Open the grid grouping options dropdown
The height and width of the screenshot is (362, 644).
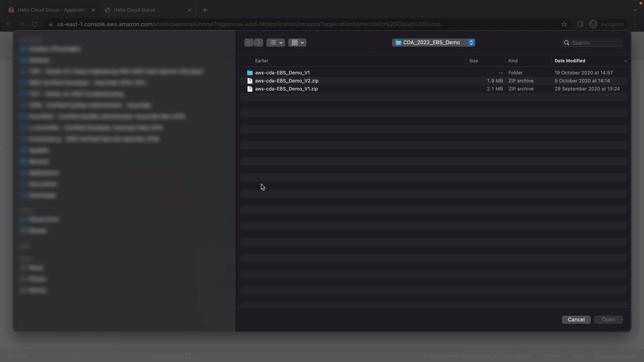[297, 43]
